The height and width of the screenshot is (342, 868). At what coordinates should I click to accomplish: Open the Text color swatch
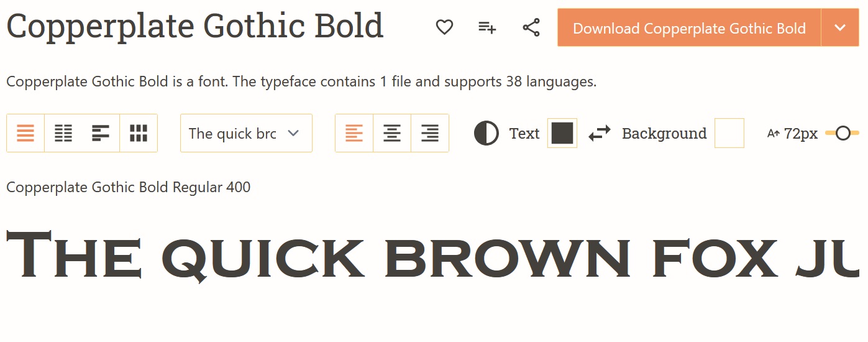pos(562,133)
